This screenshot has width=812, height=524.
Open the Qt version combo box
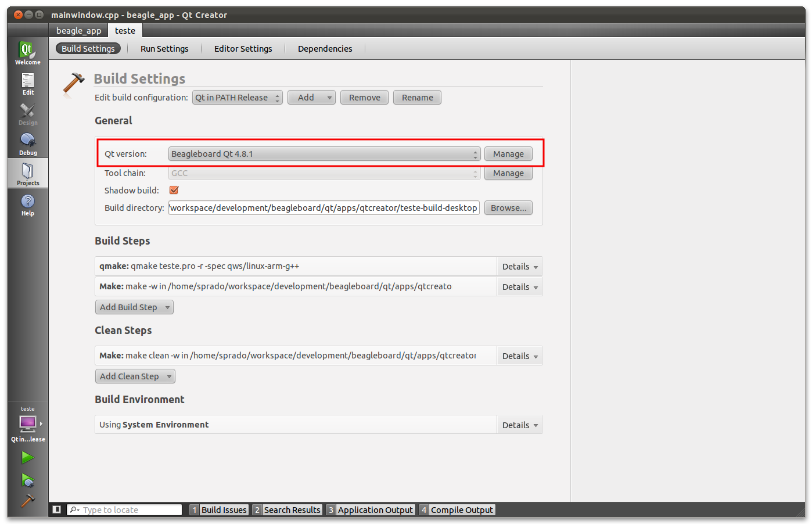click(x=324, y=154)
